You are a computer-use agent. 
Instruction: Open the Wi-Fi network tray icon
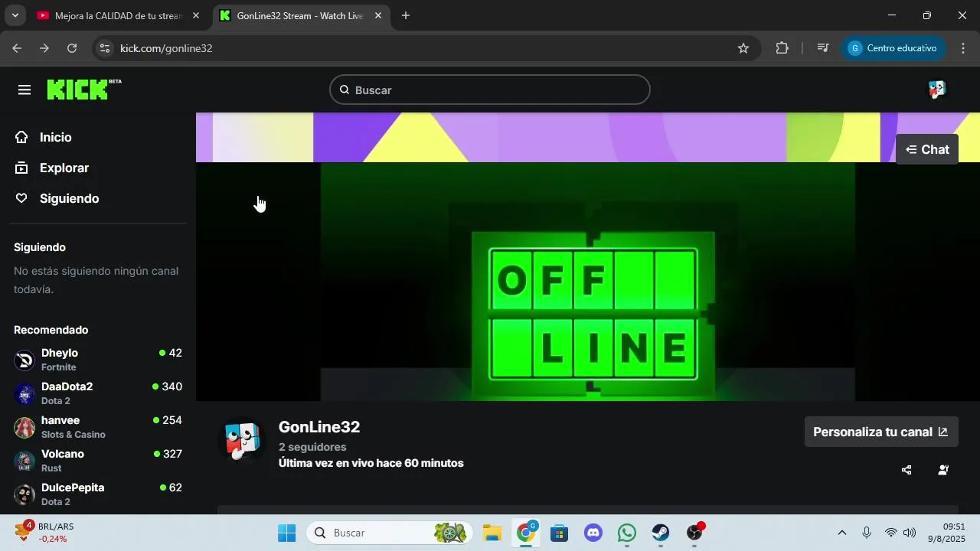point(890,533)
